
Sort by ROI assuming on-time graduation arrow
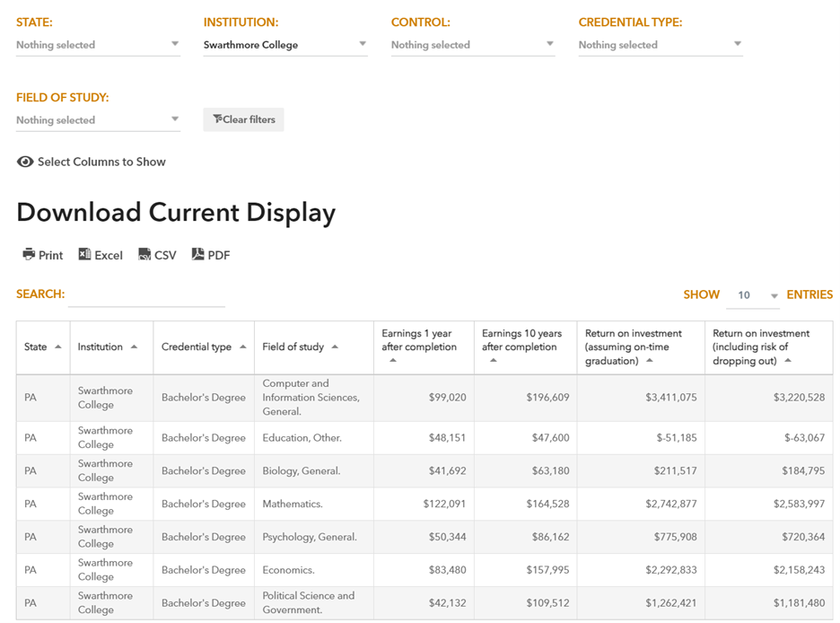[649, 360]
